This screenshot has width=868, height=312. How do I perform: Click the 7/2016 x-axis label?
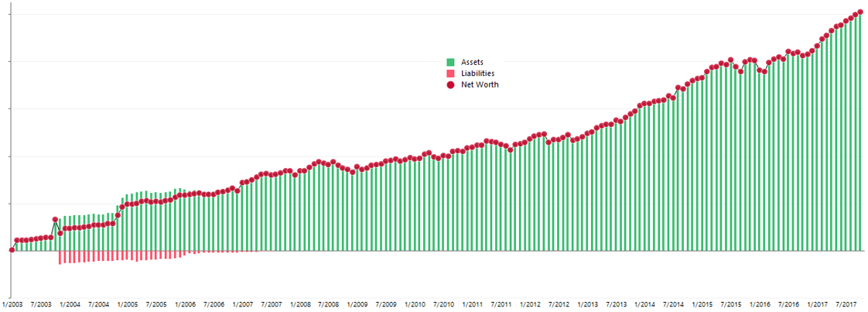coord(789,305)
